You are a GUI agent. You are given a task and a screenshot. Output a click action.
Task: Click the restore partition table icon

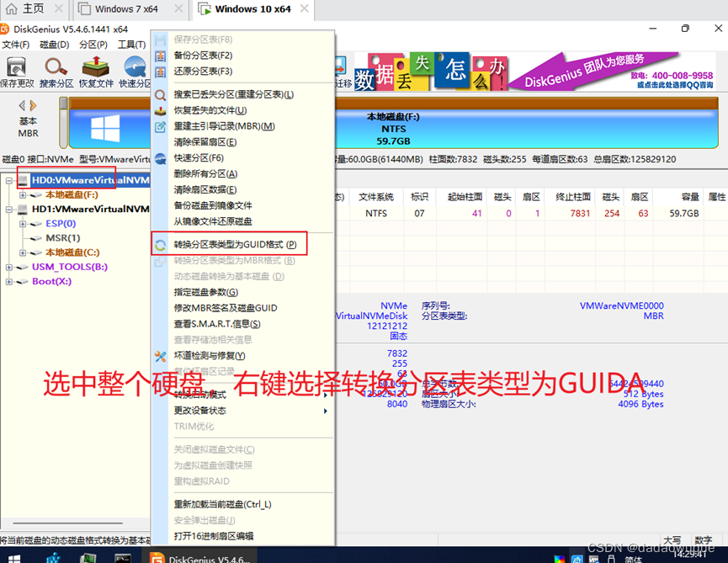pos(160,72)
